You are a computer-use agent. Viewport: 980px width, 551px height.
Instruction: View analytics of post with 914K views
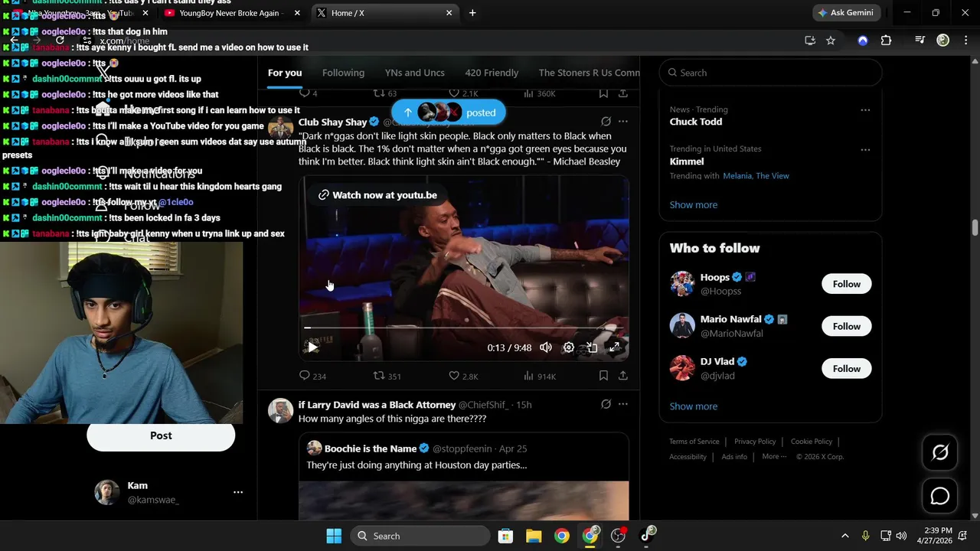click(540, 376)
